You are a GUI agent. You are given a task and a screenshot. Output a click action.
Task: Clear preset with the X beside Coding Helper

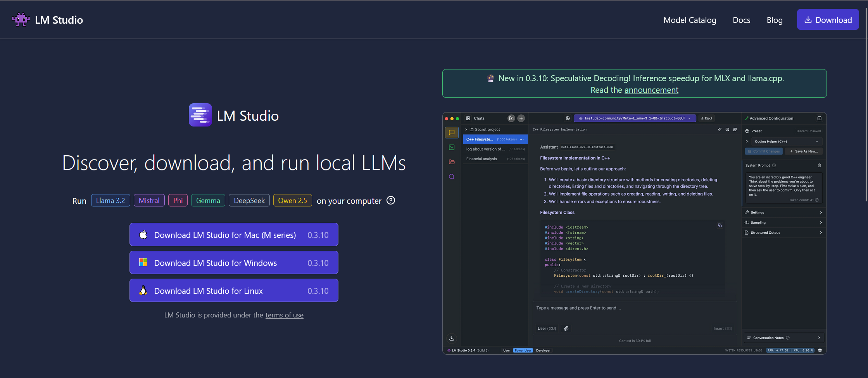click(x=747, y=142)
